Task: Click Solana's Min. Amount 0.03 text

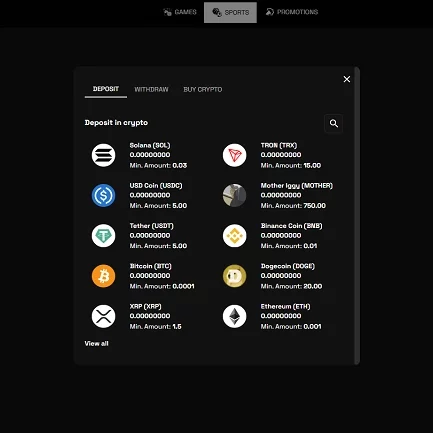Action: pos(158,165)
